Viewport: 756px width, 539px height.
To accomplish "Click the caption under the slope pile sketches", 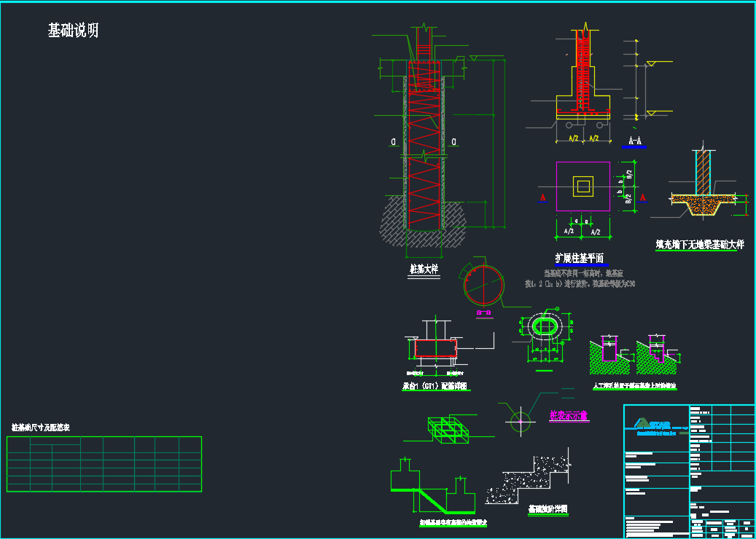I will [634, 386].
